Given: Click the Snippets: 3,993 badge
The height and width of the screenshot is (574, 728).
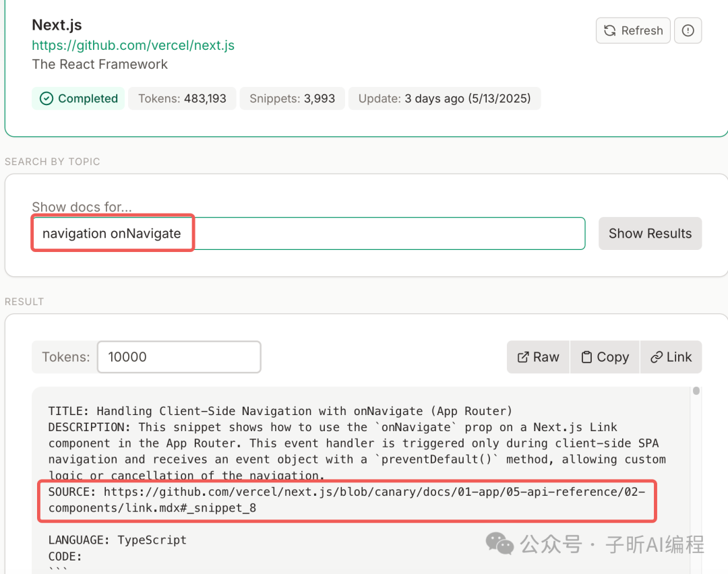Looking at the screenshot, I should click(292, 98).
